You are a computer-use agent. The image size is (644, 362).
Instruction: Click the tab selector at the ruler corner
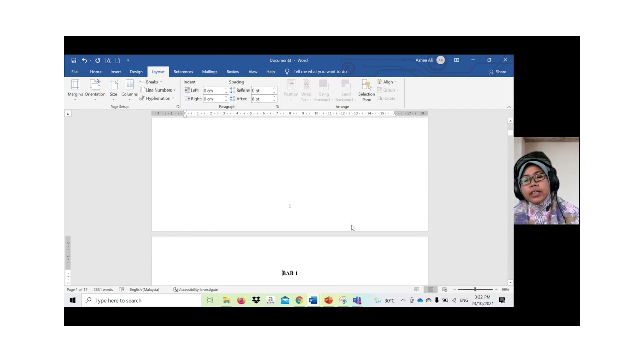(x=68, y=114)
